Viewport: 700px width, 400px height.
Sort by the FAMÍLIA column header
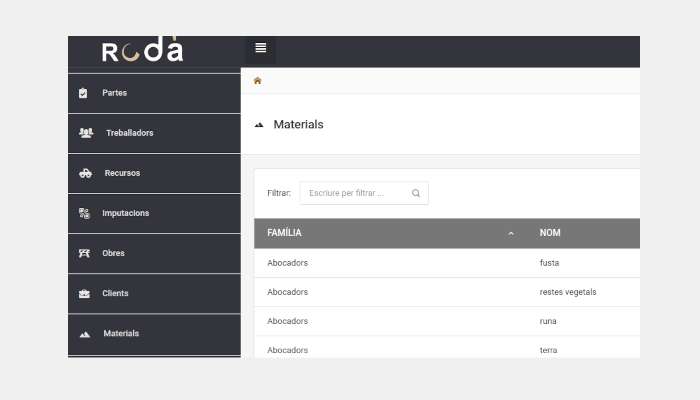tap(284, 233)
